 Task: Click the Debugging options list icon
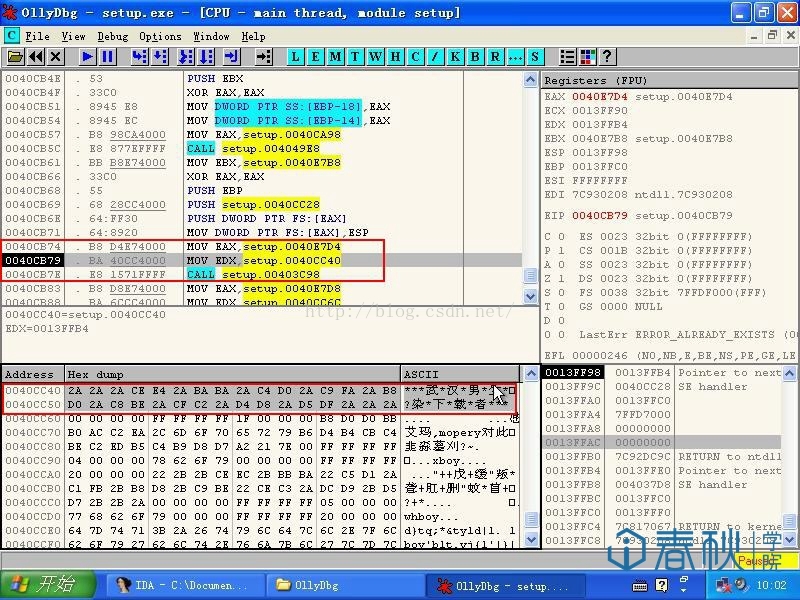(x=567, y=56)
